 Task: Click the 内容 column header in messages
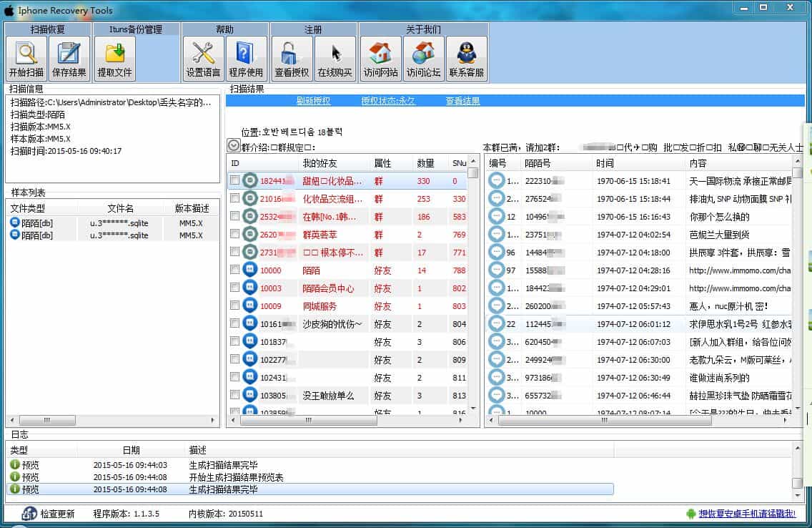(738, 163)
